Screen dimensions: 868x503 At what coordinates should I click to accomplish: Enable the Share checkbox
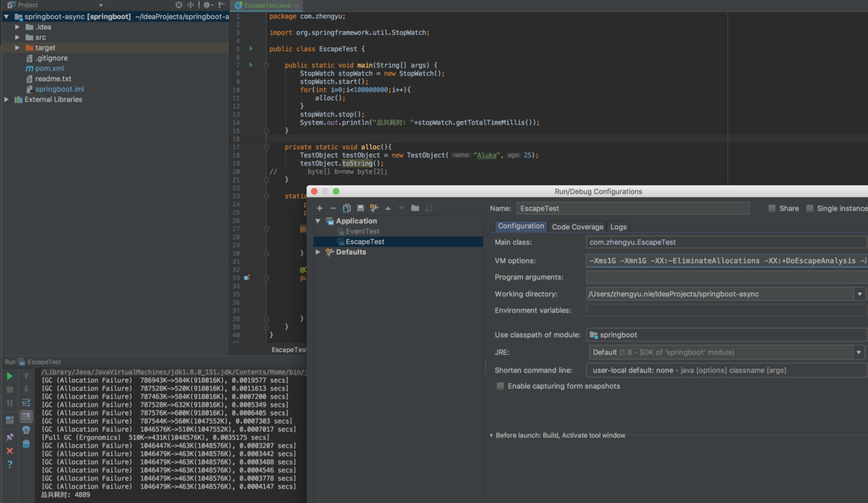[x=772, y=208]
